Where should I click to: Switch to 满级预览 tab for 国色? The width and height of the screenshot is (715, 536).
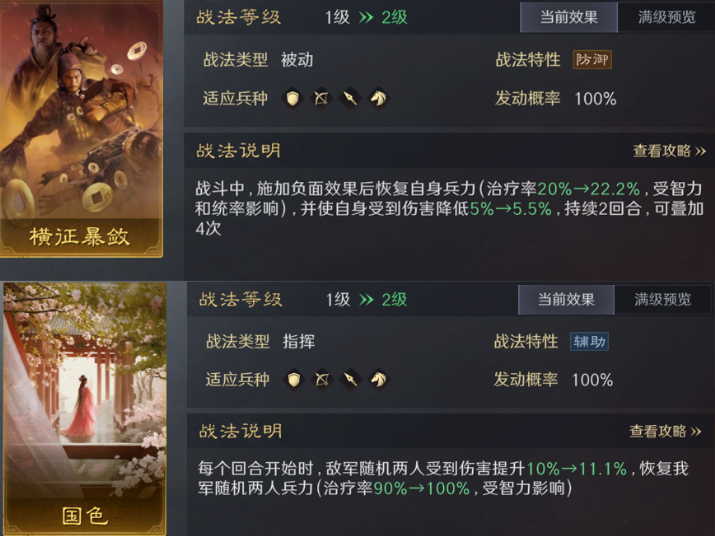pyautogui.click(x=663, y=300)
